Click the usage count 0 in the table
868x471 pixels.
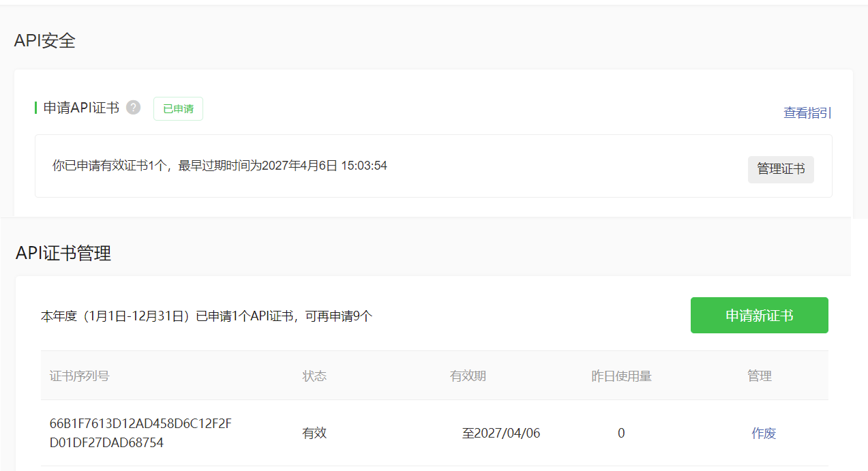point(620,433)
